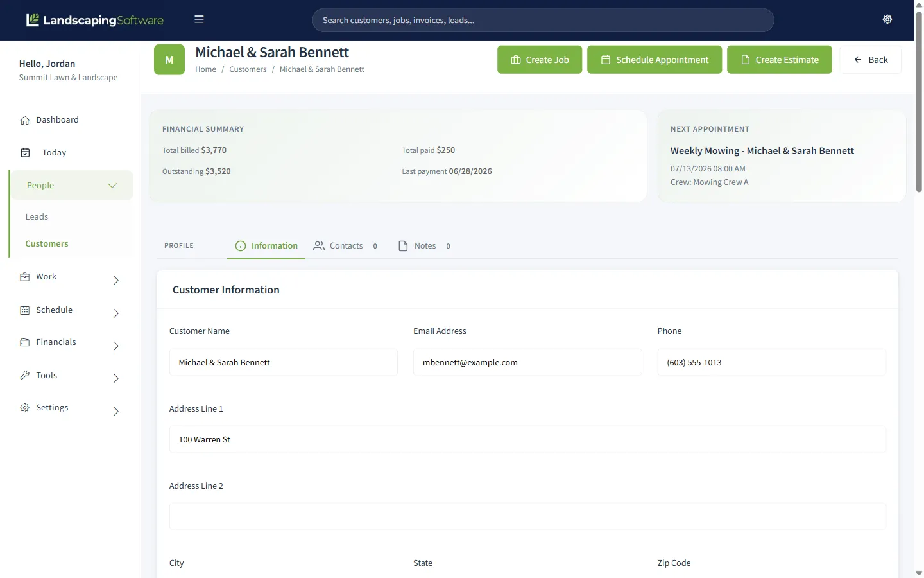Click the Information tab info icon

point(241,246)
